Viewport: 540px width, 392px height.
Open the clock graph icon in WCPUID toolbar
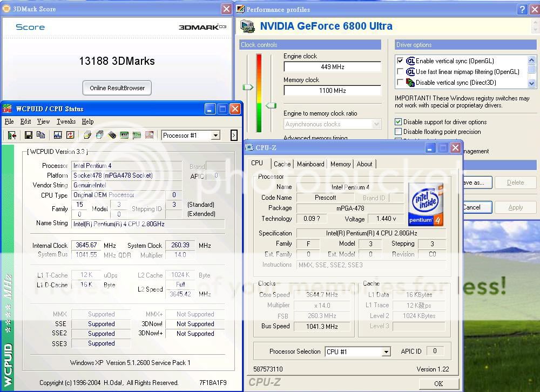point(58,135)
